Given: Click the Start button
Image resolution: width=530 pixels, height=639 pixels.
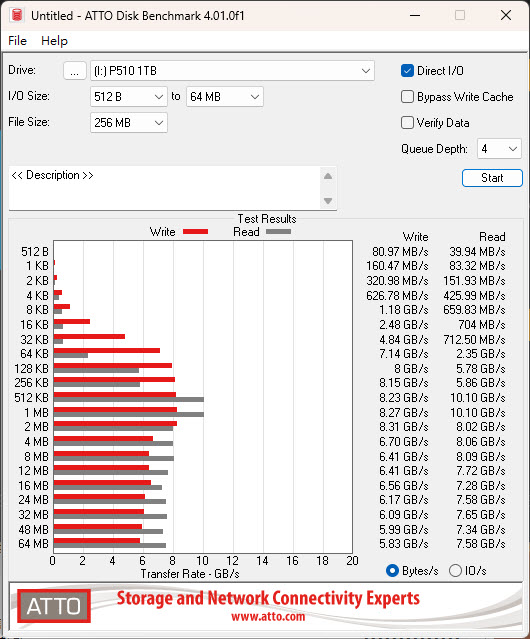Looking at the screenshot, I should [492, 178].
